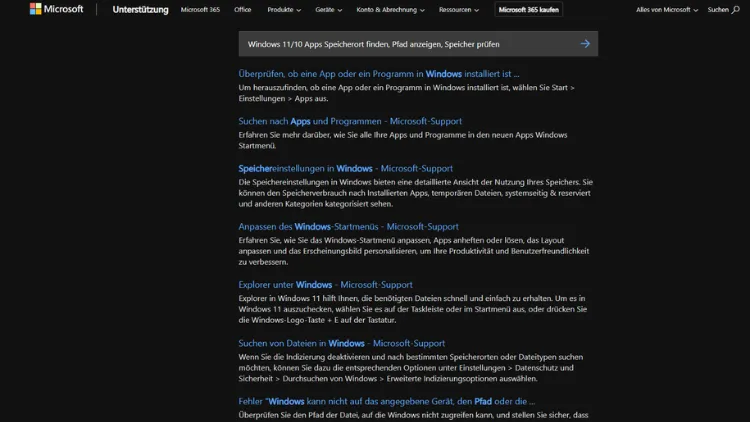
Task: Click description "Explorer in Windows 11 hilft Ihnen"
Action: pyautogui.click(x=413, y=309)
